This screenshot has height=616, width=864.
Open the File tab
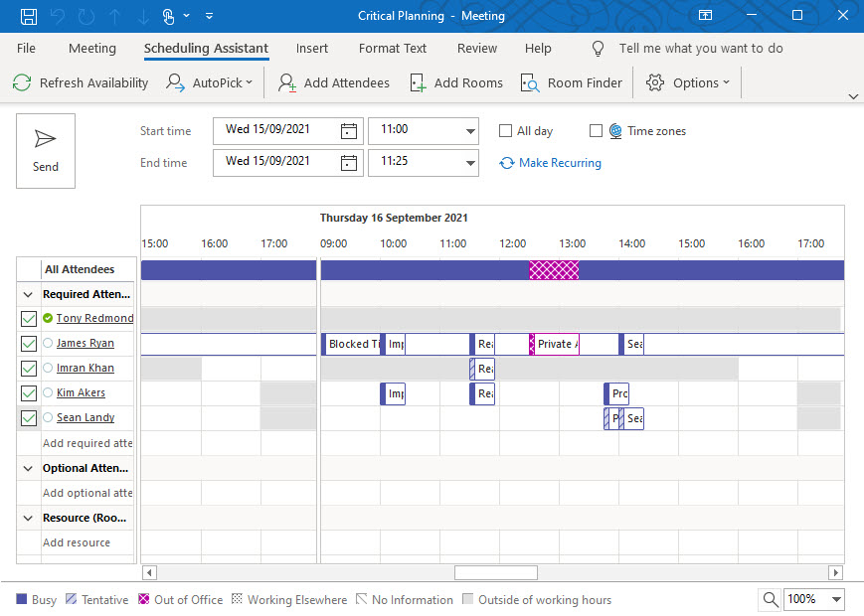pos(26,49)
